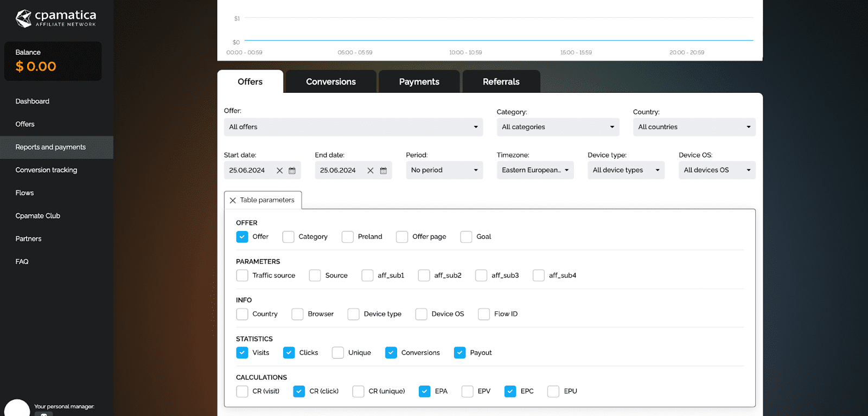Expand the All offers dropdown
868x416 pixels.
click(x=353, y=127)
